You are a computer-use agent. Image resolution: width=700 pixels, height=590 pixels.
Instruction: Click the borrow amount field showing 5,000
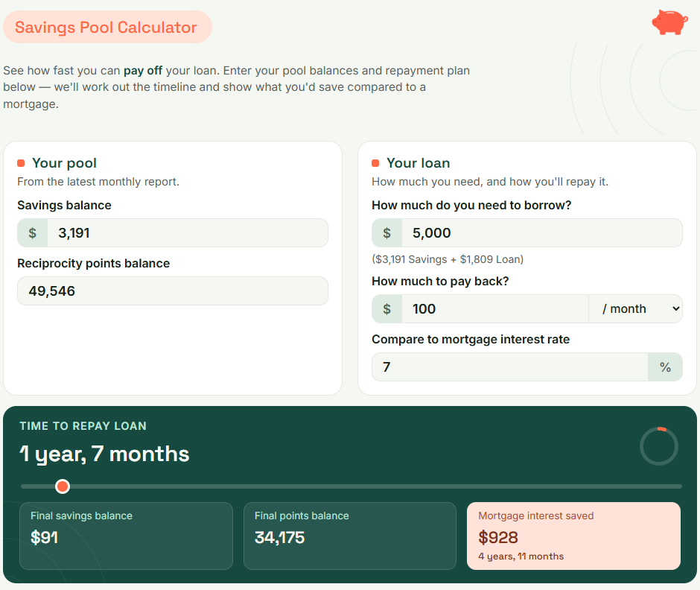coord(542,232)
